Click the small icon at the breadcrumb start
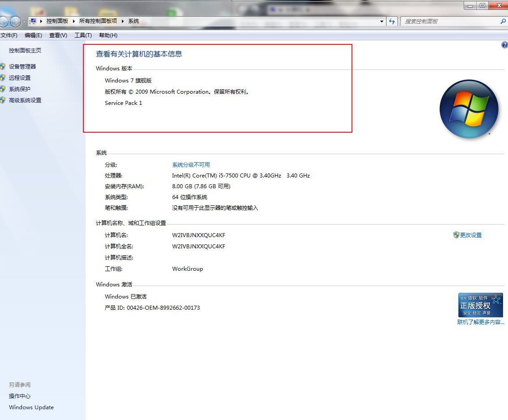The height and width of the screenshot is (420, 508). (33, 21)
